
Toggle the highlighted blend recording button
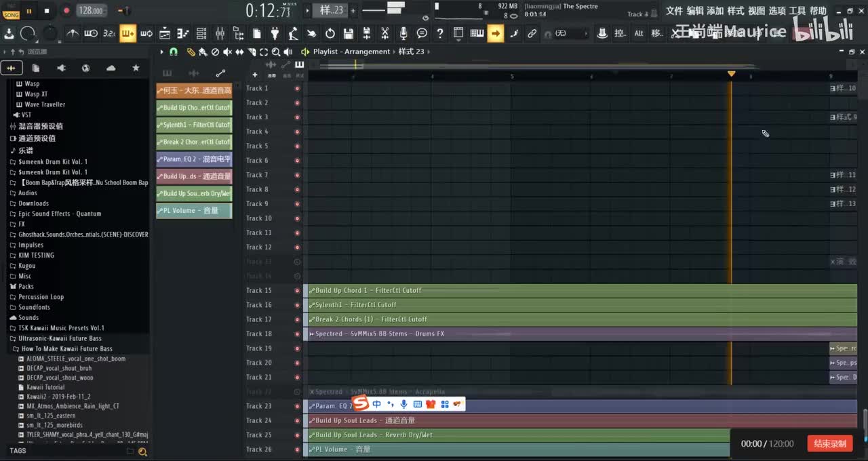127,33
